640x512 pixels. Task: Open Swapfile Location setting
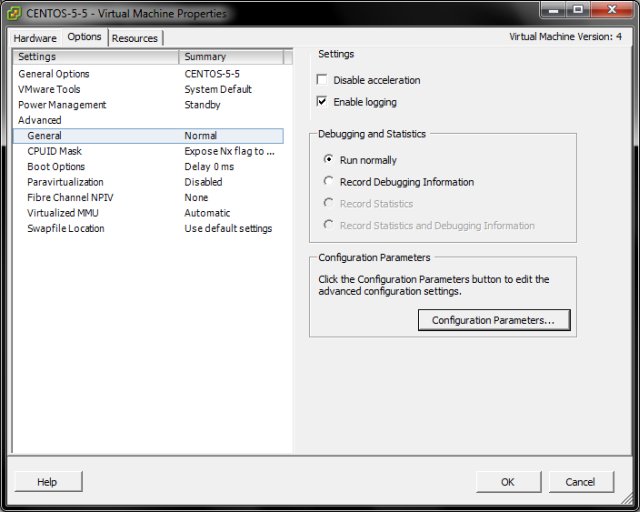(66, 228)
